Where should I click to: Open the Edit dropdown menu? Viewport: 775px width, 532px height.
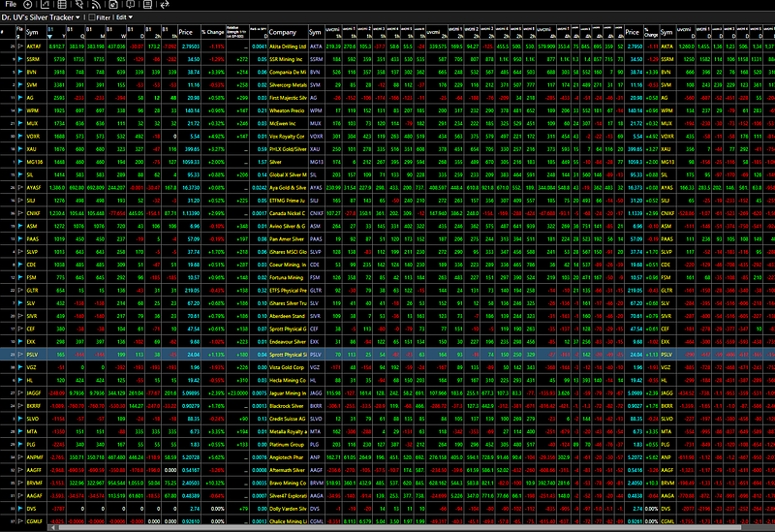pos(125,17)
